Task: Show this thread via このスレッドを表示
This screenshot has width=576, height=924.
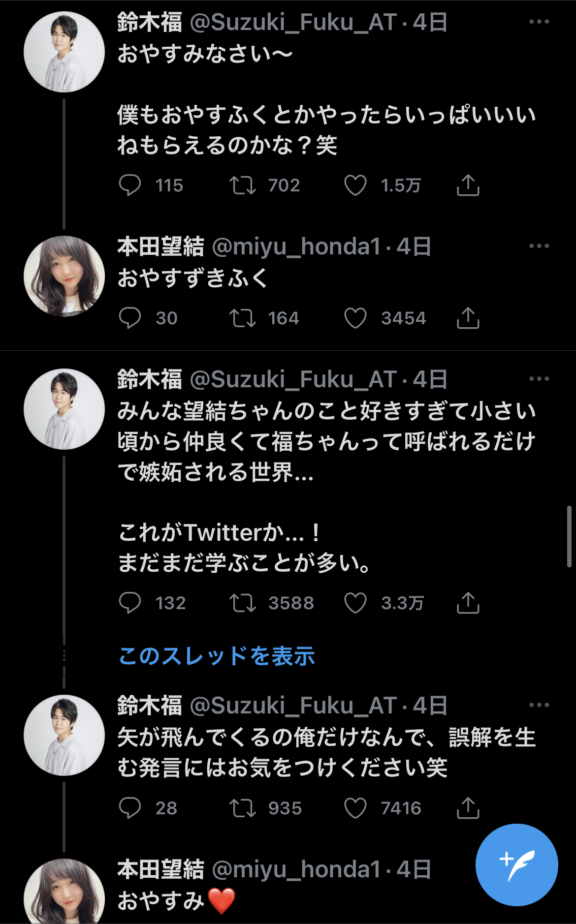Action: coord(217,656)
